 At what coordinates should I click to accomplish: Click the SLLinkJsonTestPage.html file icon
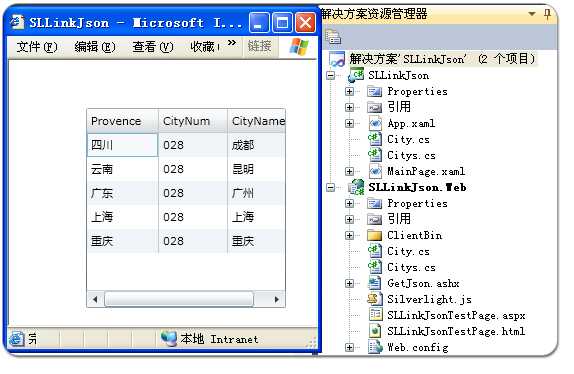click(376, 331)
